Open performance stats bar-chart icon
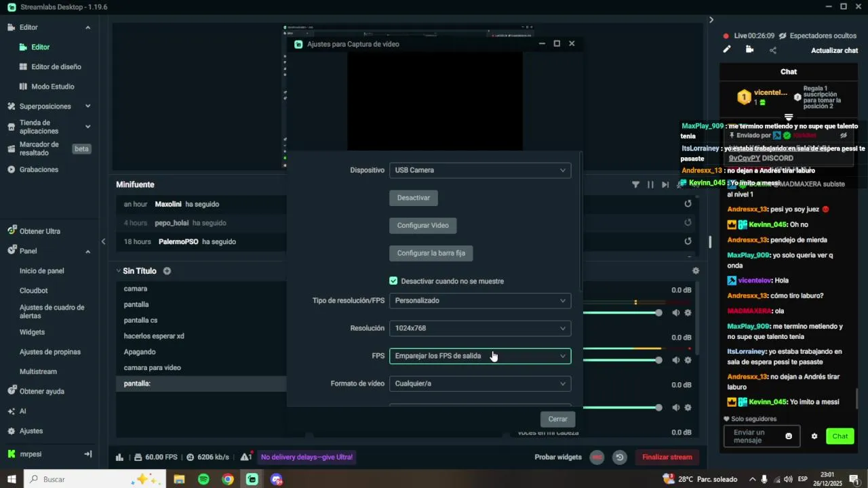The width and height of the screenshot is (868, 488). coord(119,457)
